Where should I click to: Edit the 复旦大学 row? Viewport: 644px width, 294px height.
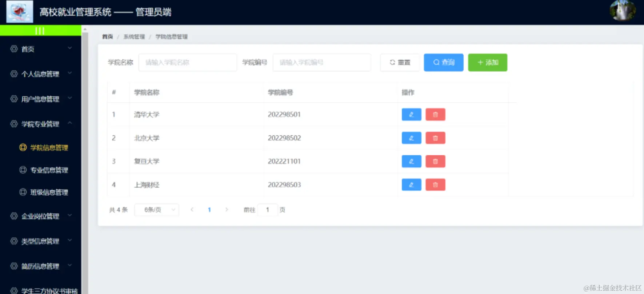tap(411, 161)
